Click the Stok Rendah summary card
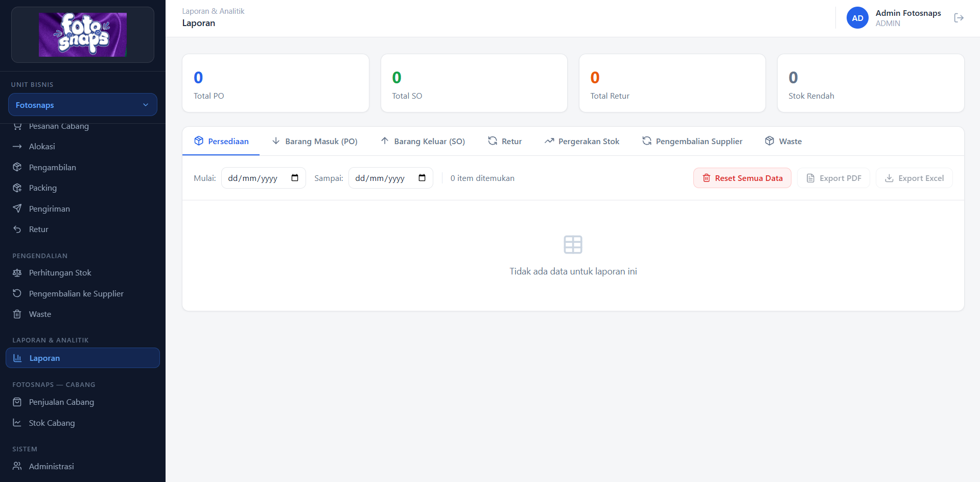980x482 pixels. 871,83
